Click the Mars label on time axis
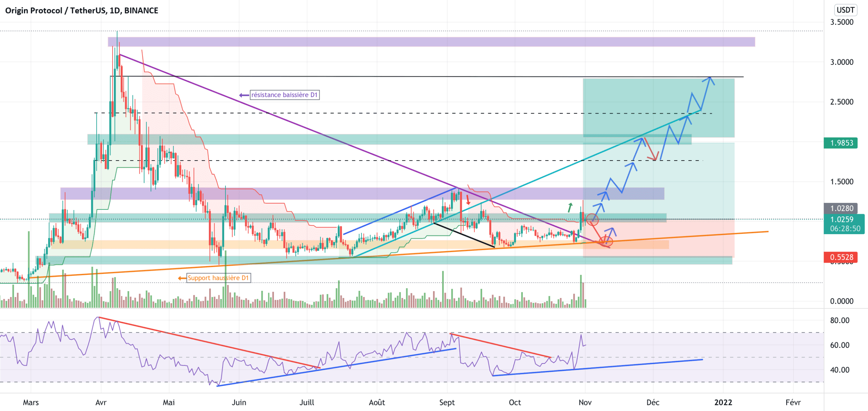 tap(31, 403)
